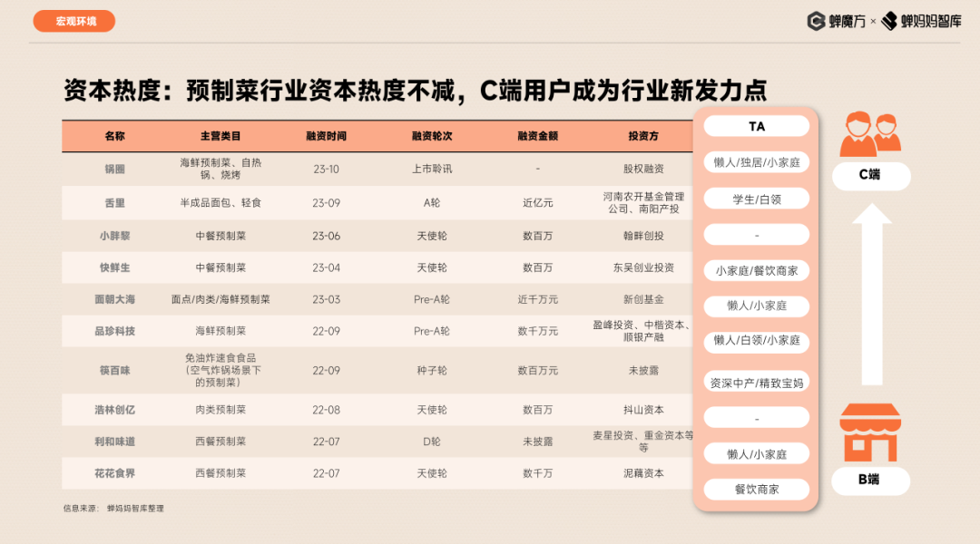This screenshot has height=544, width=980.
Task: Click the 近千万元 amount cell
Action: pos(537,299)
